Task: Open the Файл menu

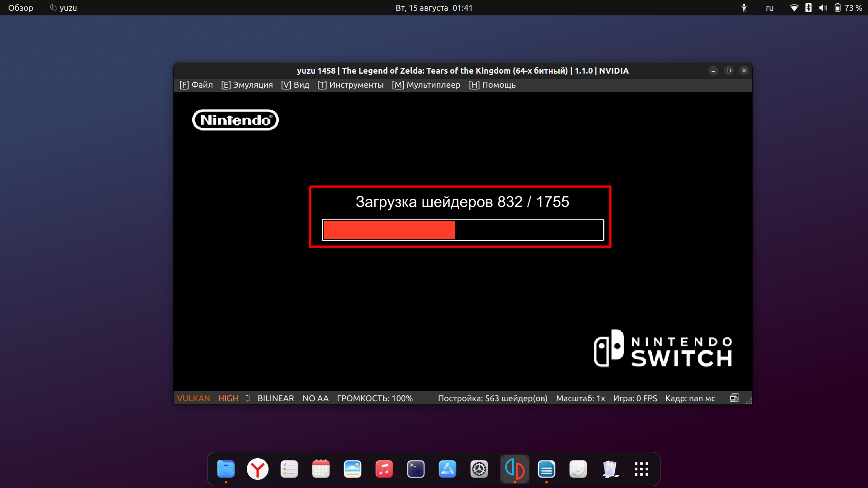Action: pyautogui.click(x=196, y=85)
